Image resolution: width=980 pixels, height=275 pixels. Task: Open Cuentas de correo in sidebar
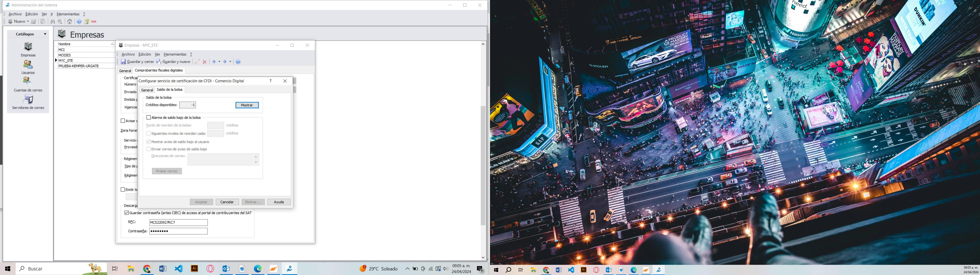click(28, 82)
